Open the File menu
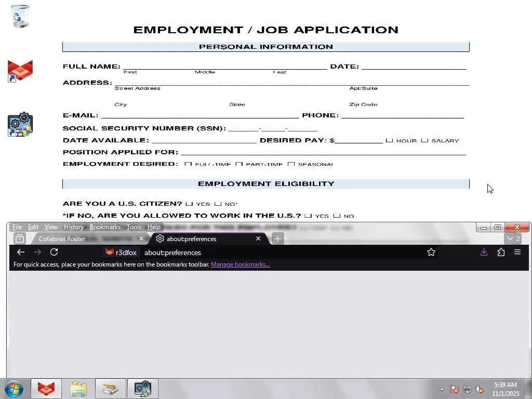Screen dimensions: 532x399 [x=17, y=227]
